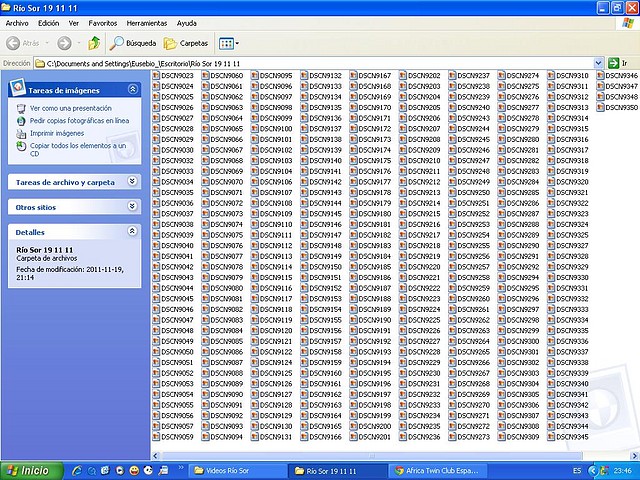Select image file DSCN9059

pyautogui.click(x=173, y=437)
